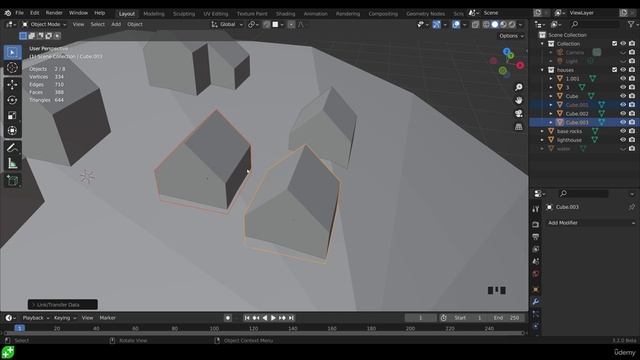Jump to the first frame

tap(247, 318)
